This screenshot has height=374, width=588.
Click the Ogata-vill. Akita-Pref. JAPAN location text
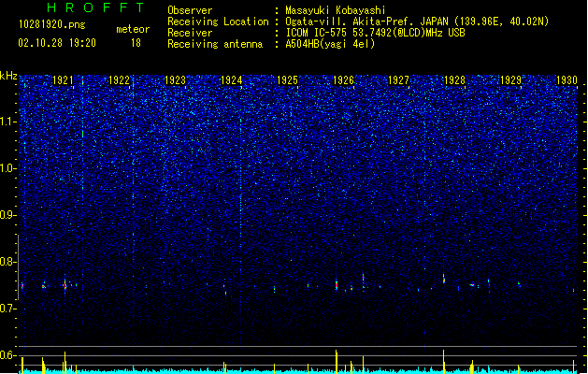(417, 22)
